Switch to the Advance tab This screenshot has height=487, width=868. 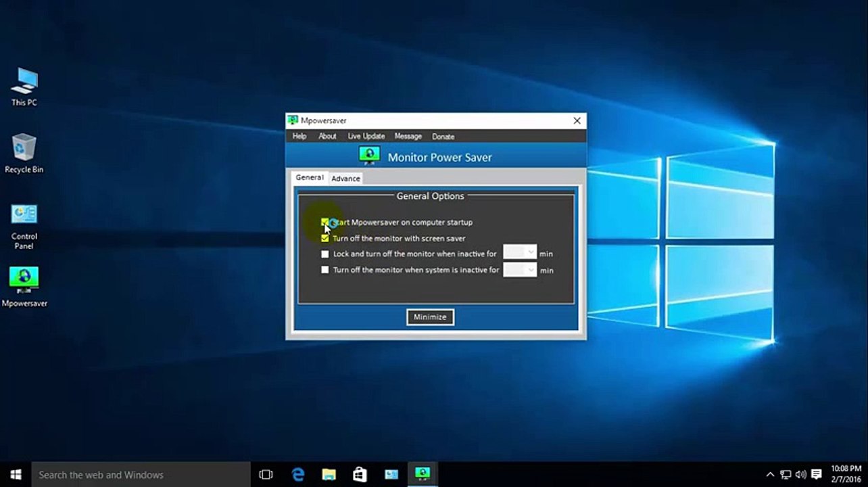point(345,179)
